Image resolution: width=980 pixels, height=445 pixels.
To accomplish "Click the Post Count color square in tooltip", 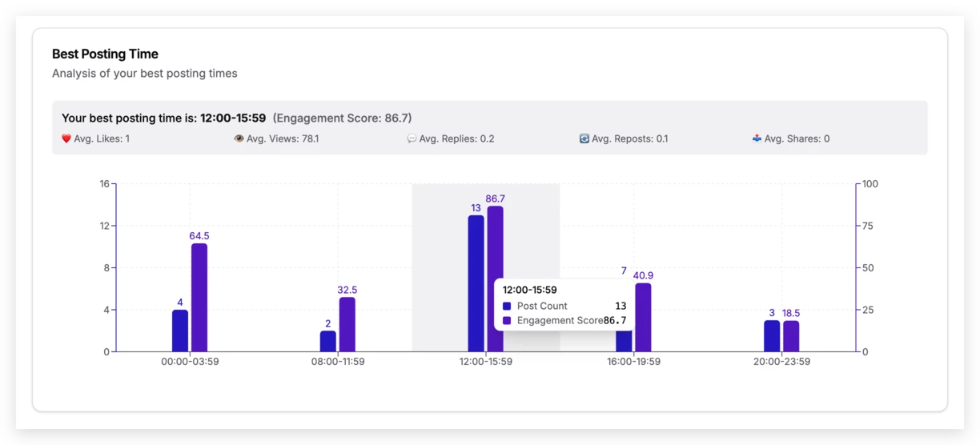I will pyautogui.click(x=507, y=306).
